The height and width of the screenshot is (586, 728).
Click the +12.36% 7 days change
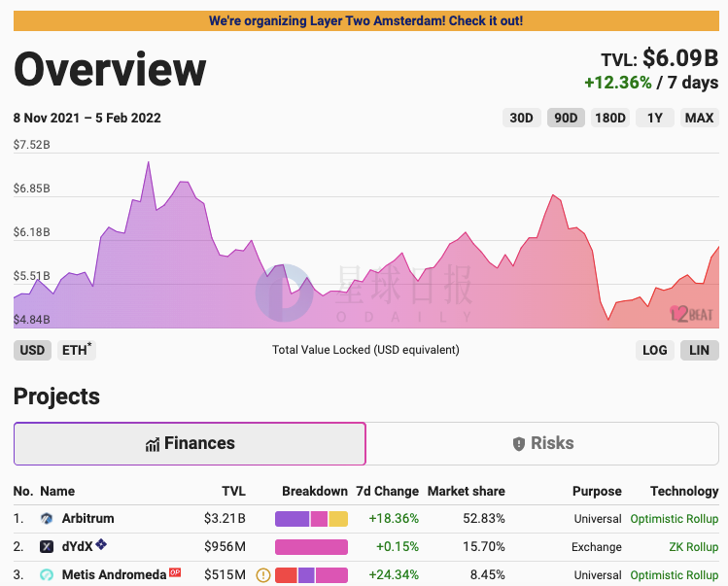click(x=651, y=83)
